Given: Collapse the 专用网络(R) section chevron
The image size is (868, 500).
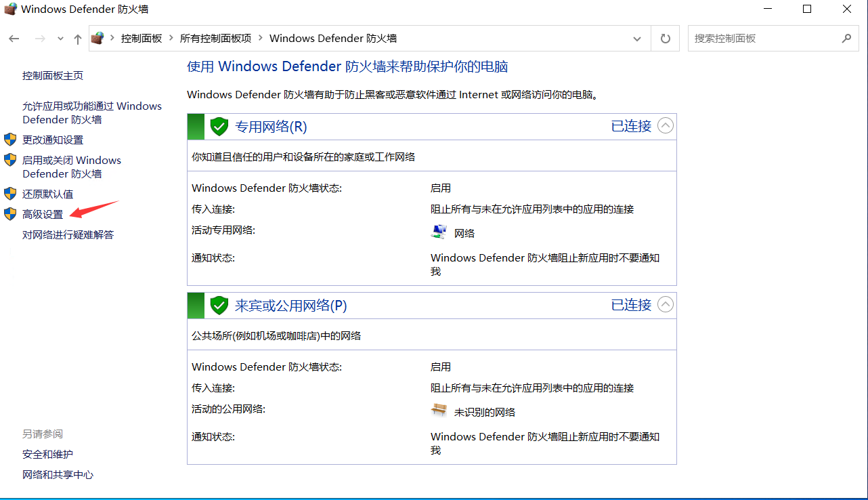Looking at the screenshot, I should (666, 126).
